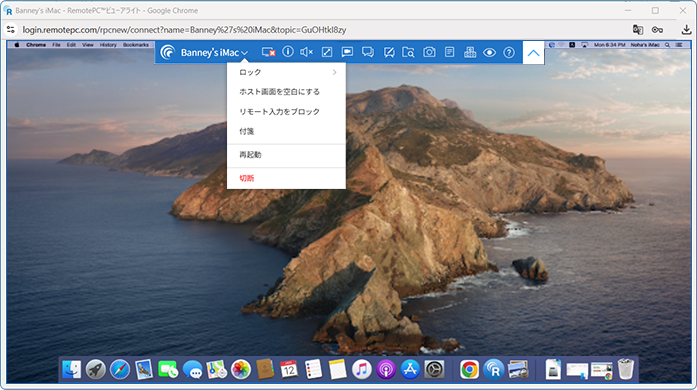Start video chat from the toolbar camera-bubble icon
Viewport: 697px width, 390px height.
(347, 52)
